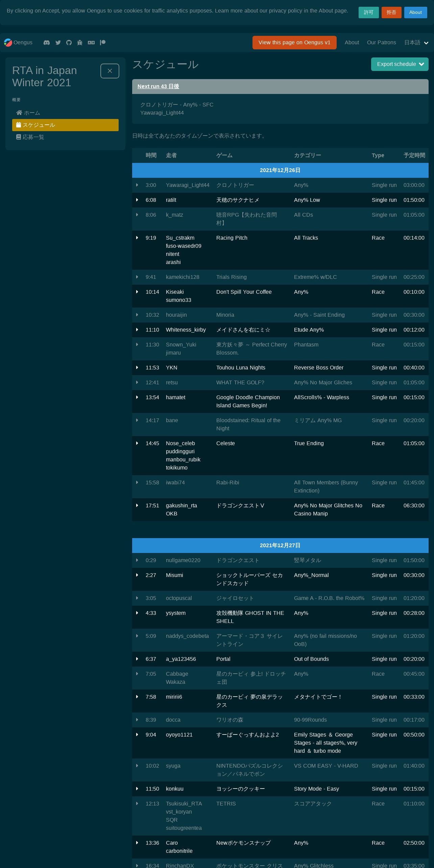
Task: Click runner name oyoyo1121
Action: click(179, 735)
